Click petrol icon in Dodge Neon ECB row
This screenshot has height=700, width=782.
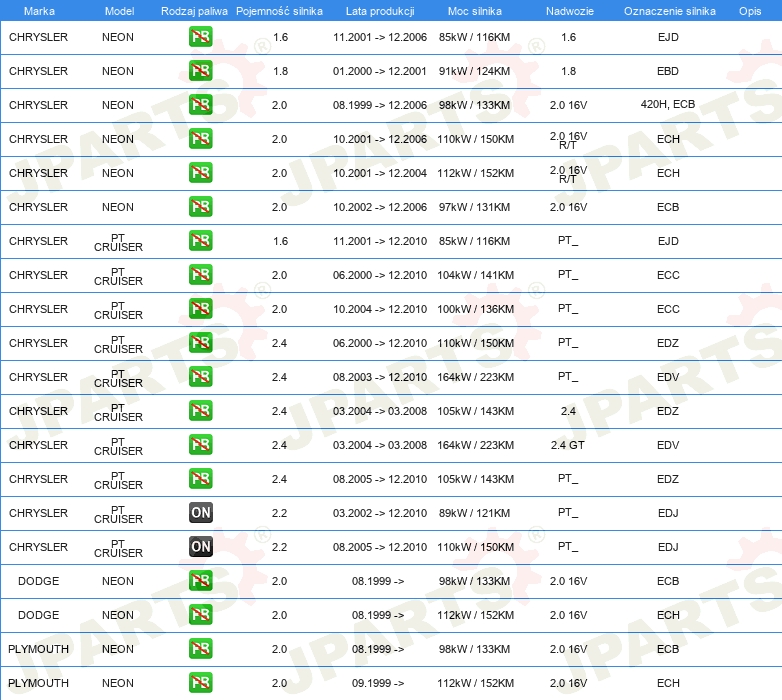point(200,581)
